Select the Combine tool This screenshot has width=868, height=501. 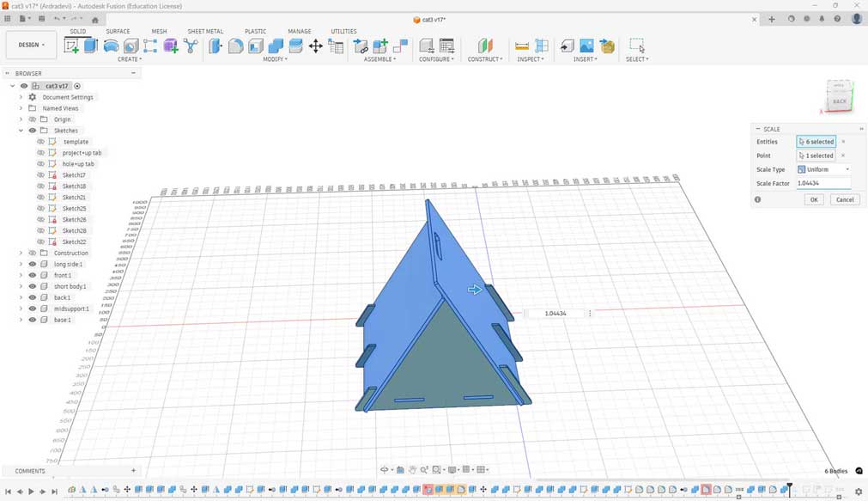coord(275,46)
